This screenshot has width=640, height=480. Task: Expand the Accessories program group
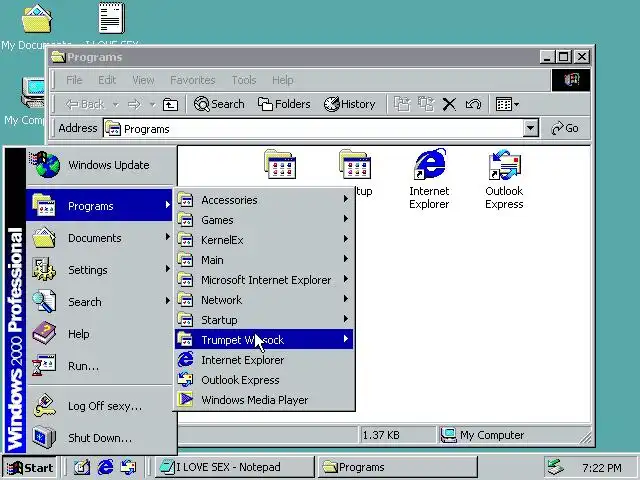(x=264, y=200)
